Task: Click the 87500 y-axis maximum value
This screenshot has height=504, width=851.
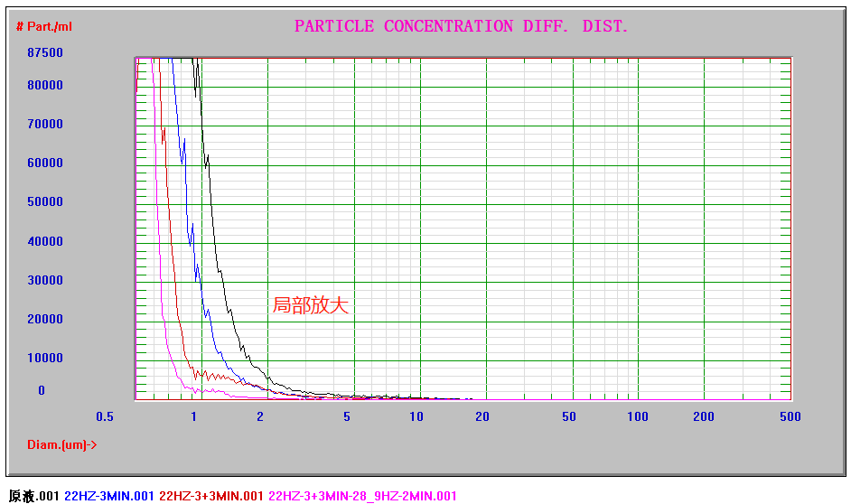Action: pos(45,52)
